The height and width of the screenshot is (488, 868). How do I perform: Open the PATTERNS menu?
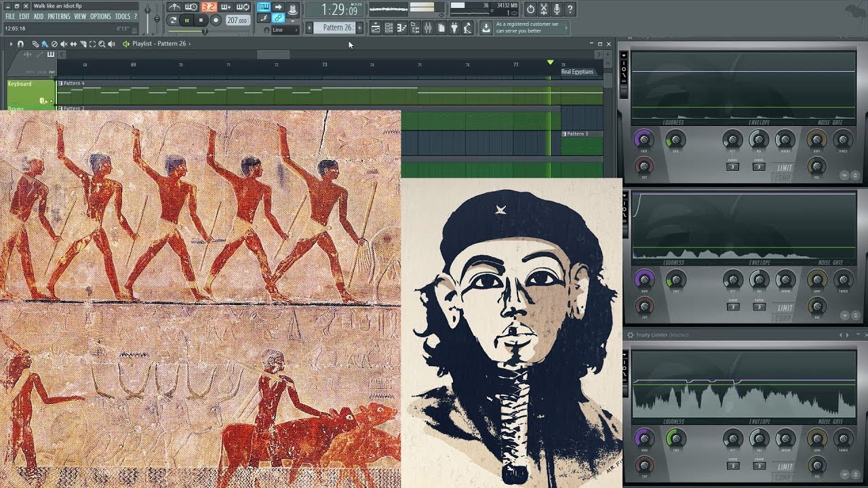coord(59,16)
